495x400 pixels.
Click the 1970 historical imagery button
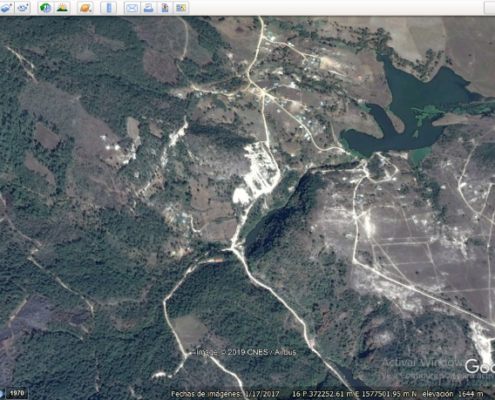point(17,393)
